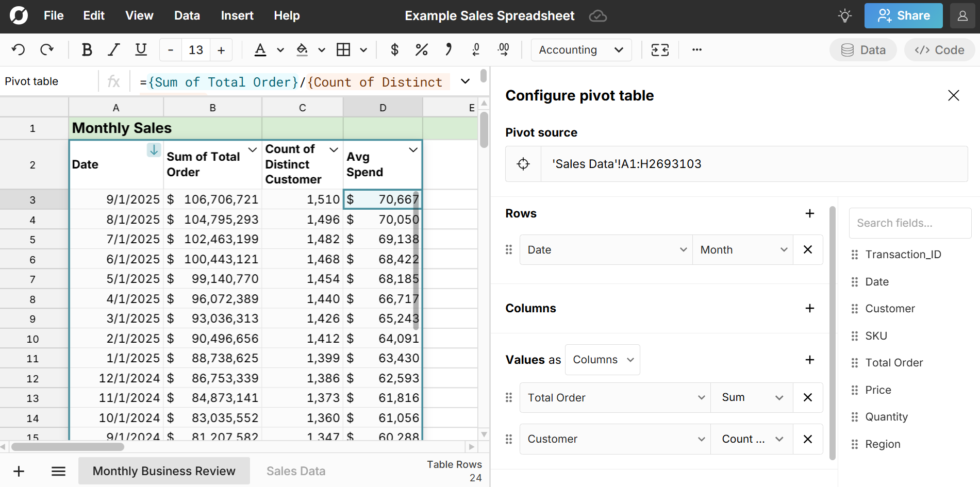980x487 pixels.
Task: Click the pivot source range selector icon
Action: pyautogui.click(x=523, y=164)
